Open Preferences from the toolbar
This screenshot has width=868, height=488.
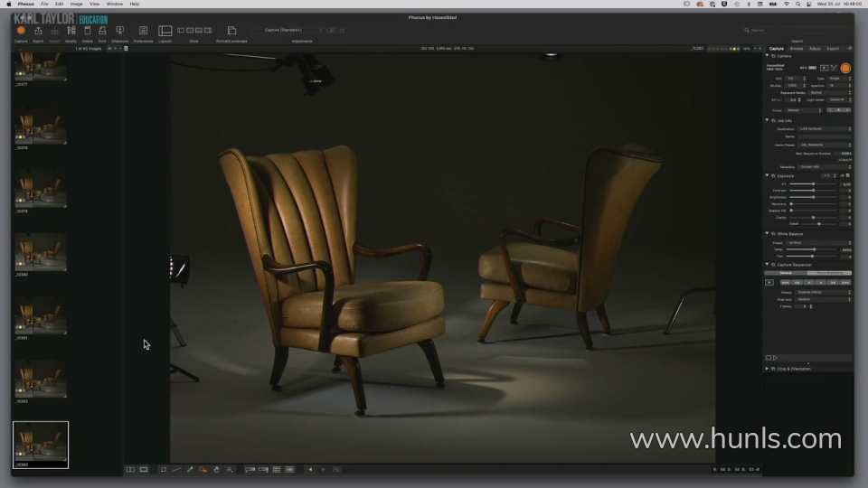(143, 31)
